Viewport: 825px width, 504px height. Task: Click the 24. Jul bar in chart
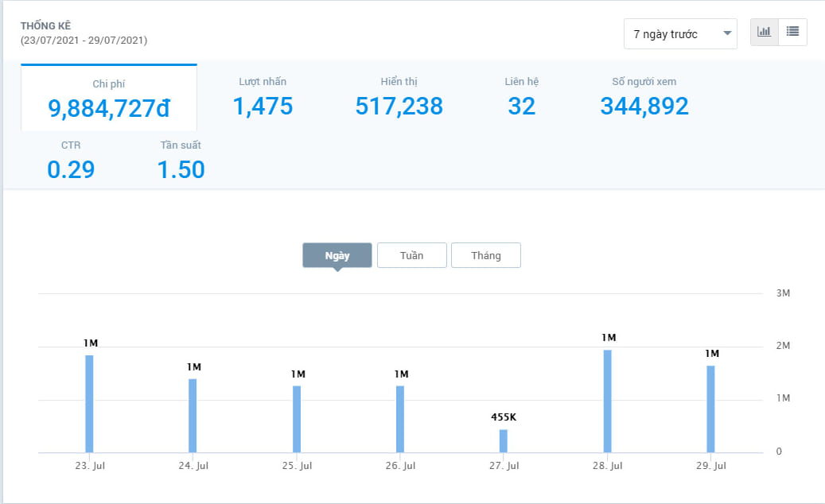(x=193, y=416)
